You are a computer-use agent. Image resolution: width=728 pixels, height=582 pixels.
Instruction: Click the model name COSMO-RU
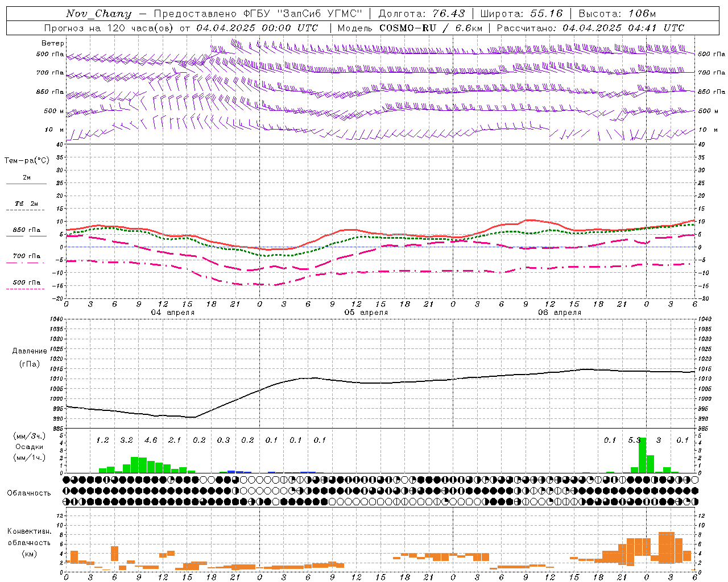click(x=408, y=28)
